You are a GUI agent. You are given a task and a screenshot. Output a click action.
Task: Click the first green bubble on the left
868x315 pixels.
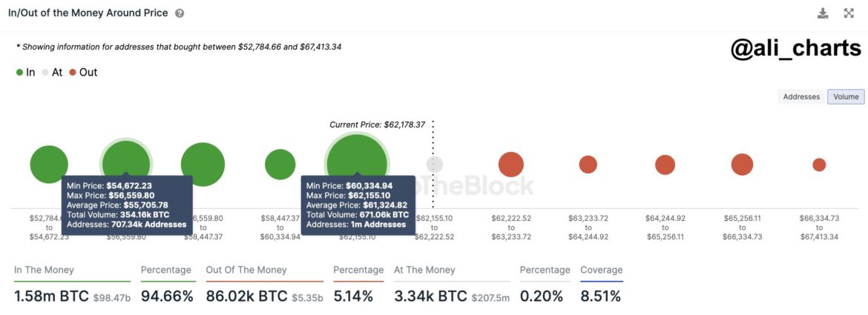pyautogui.click(x=49, y=165)
